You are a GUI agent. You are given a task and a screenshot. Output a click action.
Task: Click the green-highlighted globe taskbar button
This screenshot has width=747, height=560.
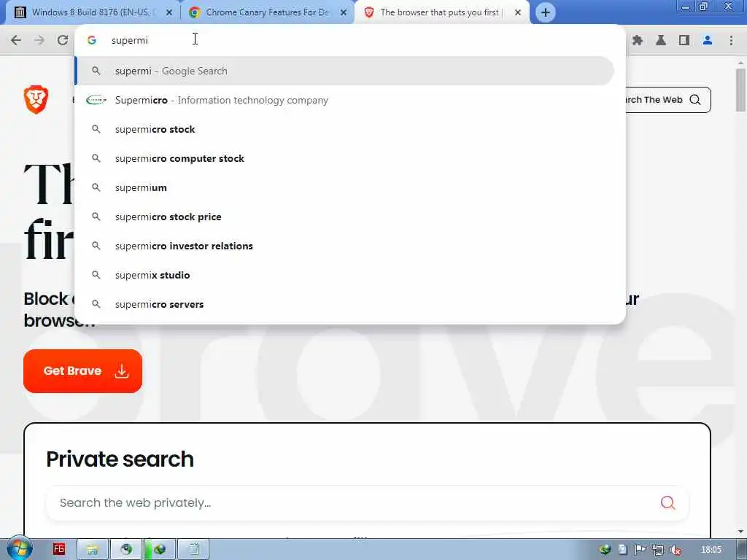point(159,550)
